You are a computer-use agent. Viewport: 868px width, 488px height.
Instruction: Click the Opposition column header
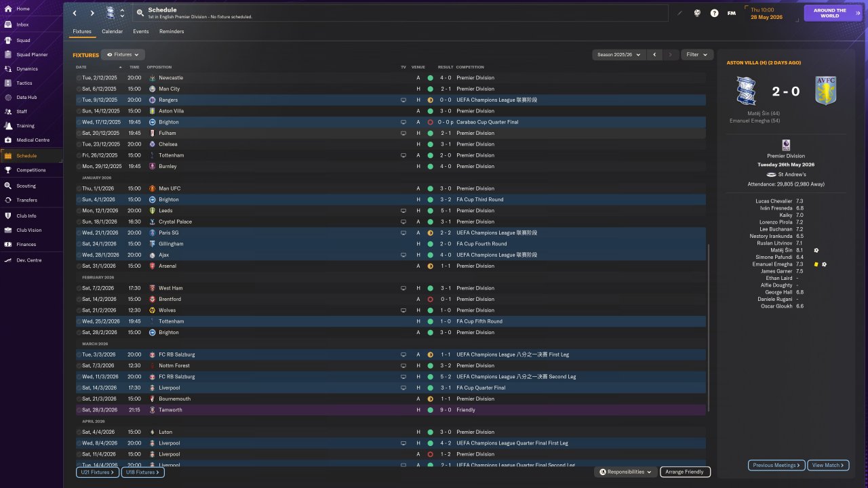(x=159, y=67)
